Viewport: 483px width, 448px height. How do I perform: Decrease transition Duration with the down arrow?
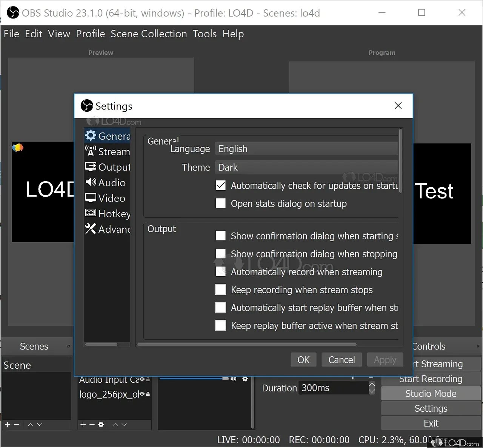[372, 391]
